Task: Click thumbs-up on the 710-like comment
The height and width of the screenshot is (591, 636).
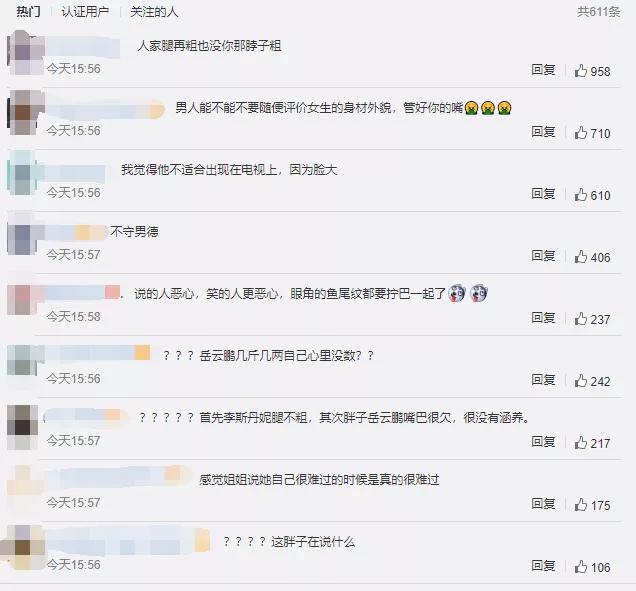Action: coord(580,133)
